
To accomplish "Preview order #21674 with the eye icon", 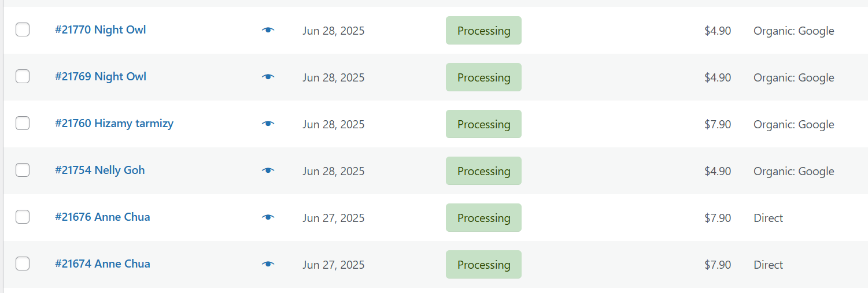I will [268, 264].
